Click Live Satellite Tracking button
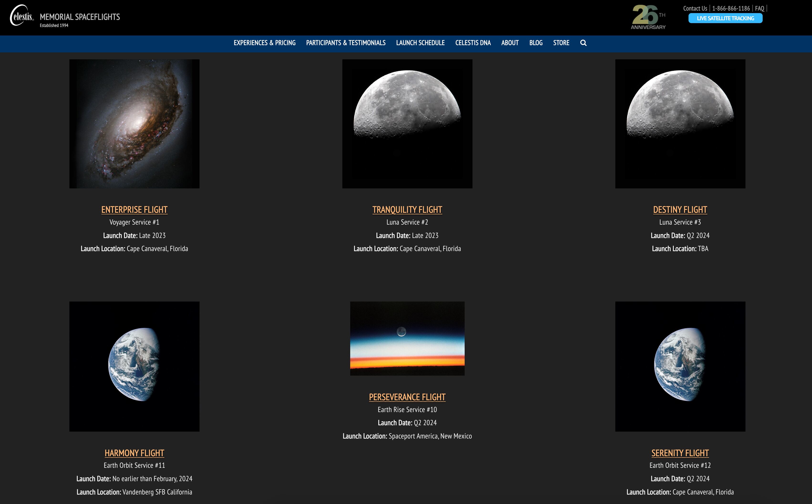The height and width of the screenshot is (504, 812). [x=725, y=18]
